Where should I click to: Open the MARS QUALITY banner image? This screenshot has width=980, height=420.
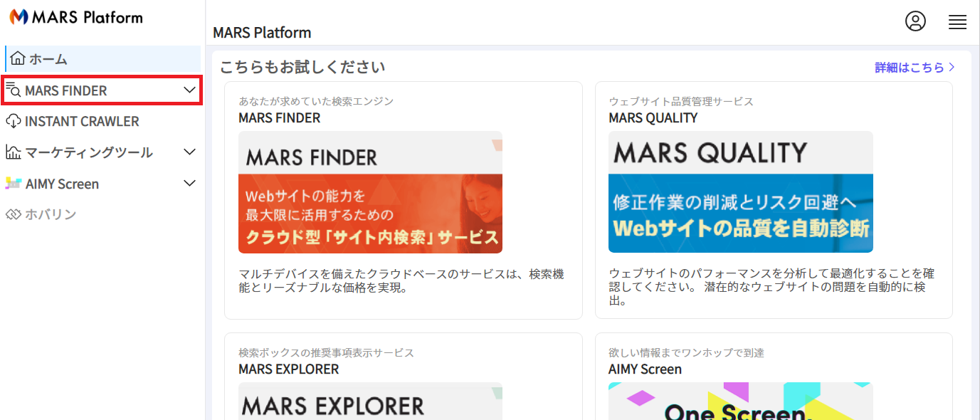(741, 192)
